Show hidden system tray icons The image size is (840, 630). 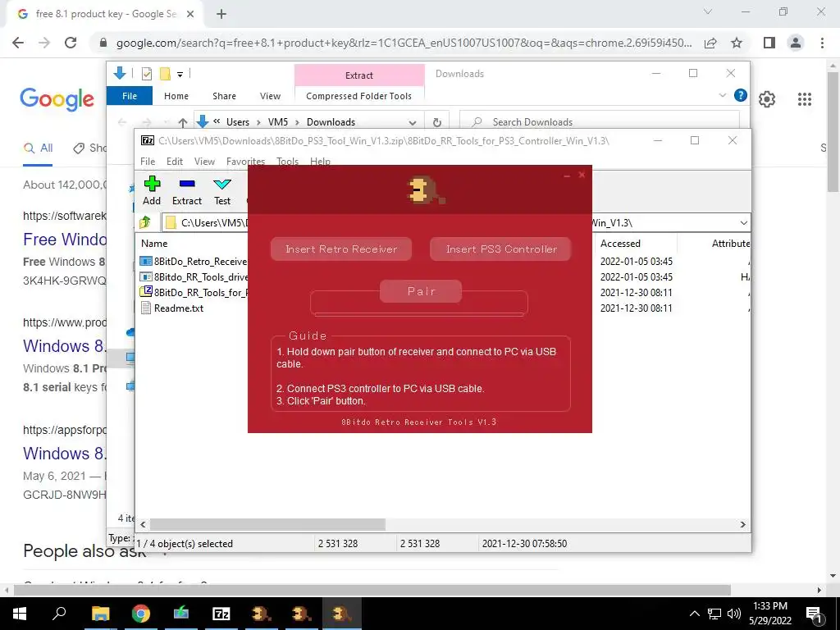click(x=694, y=614)
